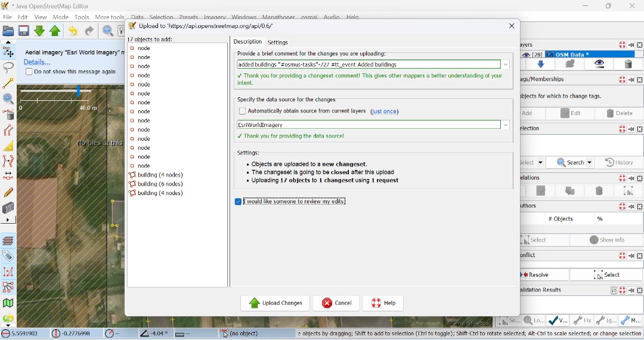Activate the Select/move objects tool
Viewport: 644px width, 340px height.
pyautogui.click(x=8, y=52)
